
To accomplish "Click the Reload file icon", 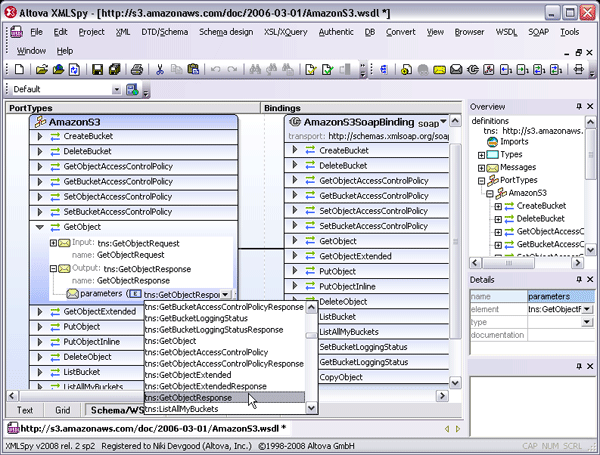I will coord(75,70).
